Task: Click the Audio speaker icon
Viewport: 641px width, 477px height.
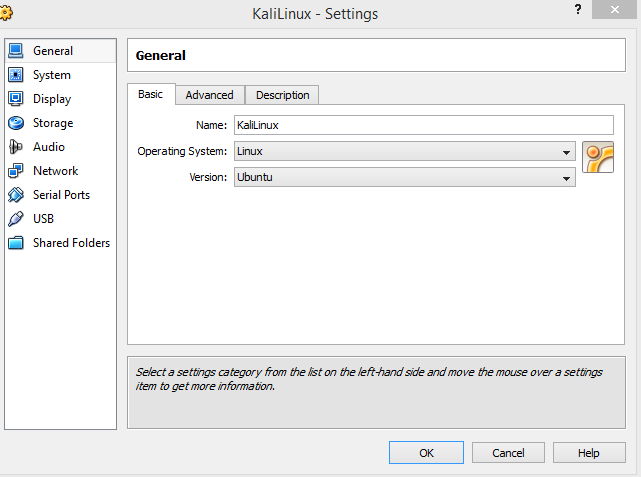Action: [x=16, y=147]
